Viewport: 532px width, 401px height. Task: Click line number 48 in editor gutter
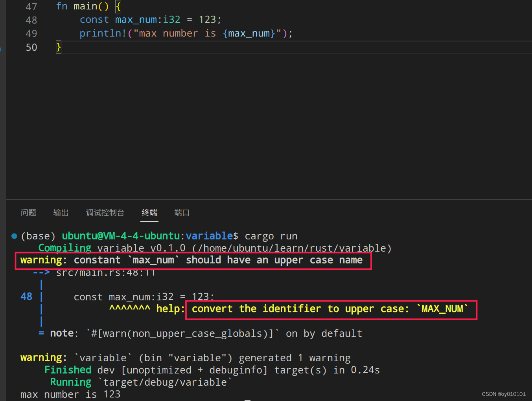(31, 20)
